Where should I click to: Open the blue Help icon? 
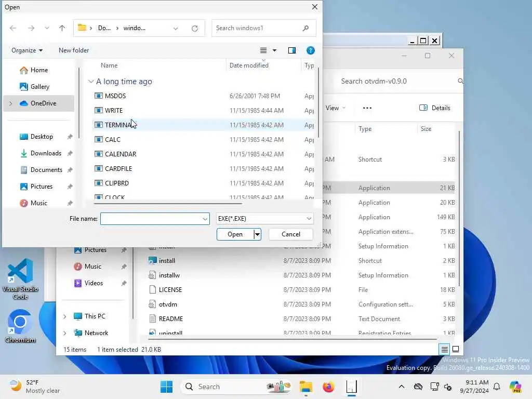click(311, 50)
